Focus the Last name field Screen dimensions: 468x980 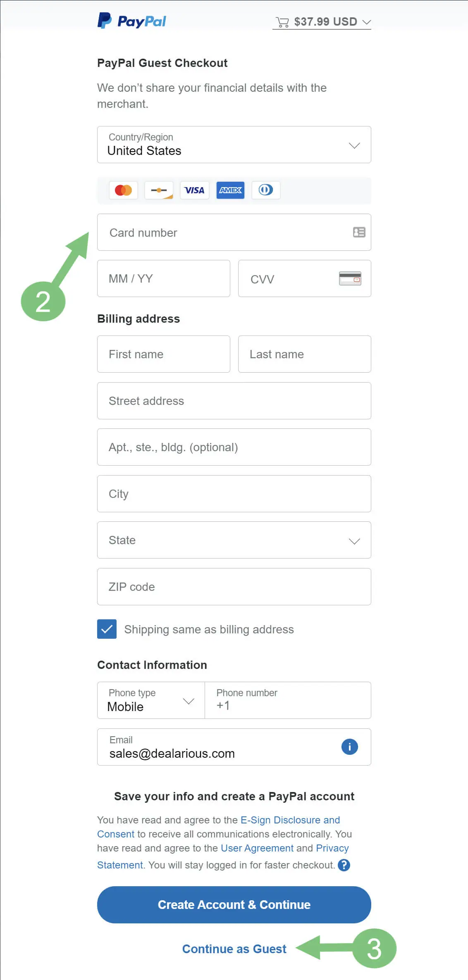304,354
